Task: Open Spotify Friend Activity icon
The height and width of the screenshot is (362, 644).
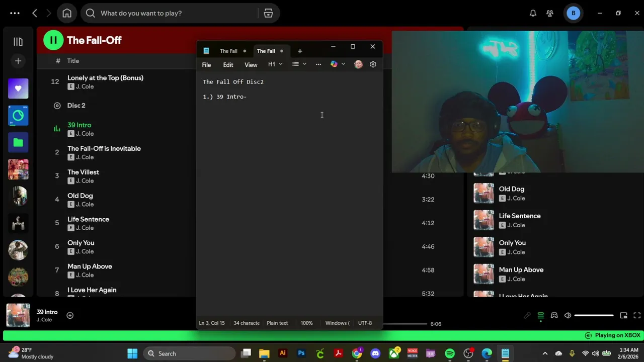Action: pyautogui.click(x=550, y=14)
